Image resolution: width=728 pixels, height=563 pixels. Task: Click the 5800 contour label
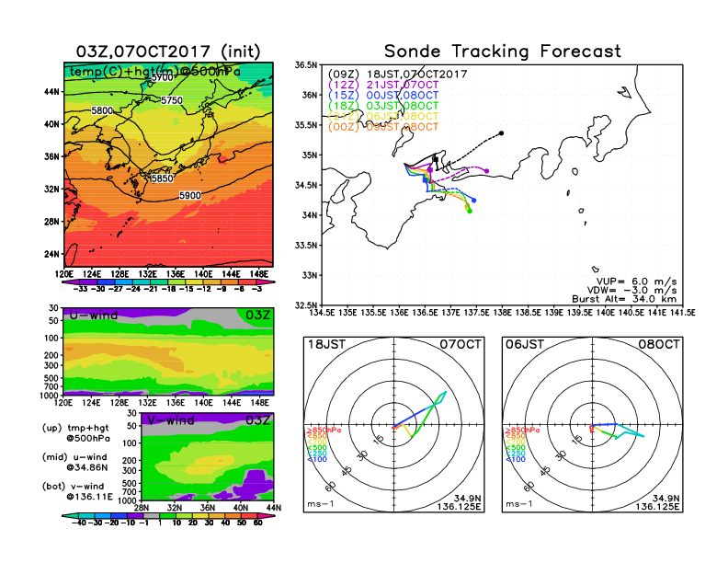[102, 110]
